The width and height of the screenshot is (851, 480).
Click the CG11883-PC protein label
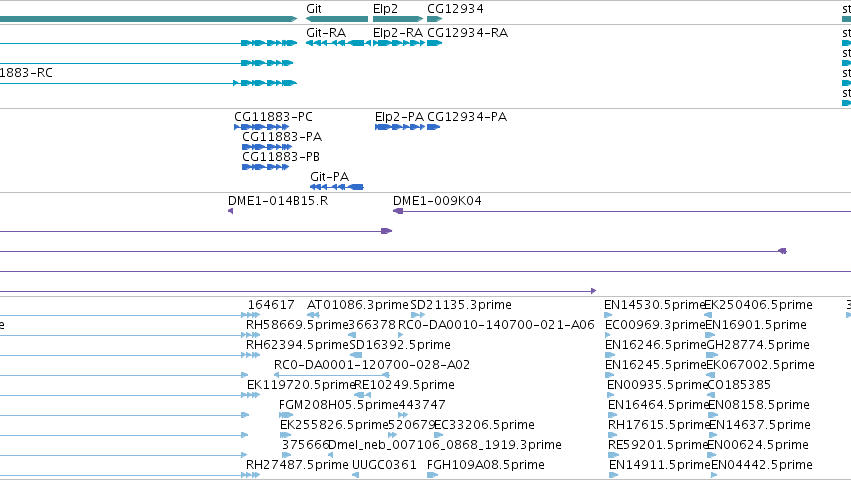pos(273,117)
